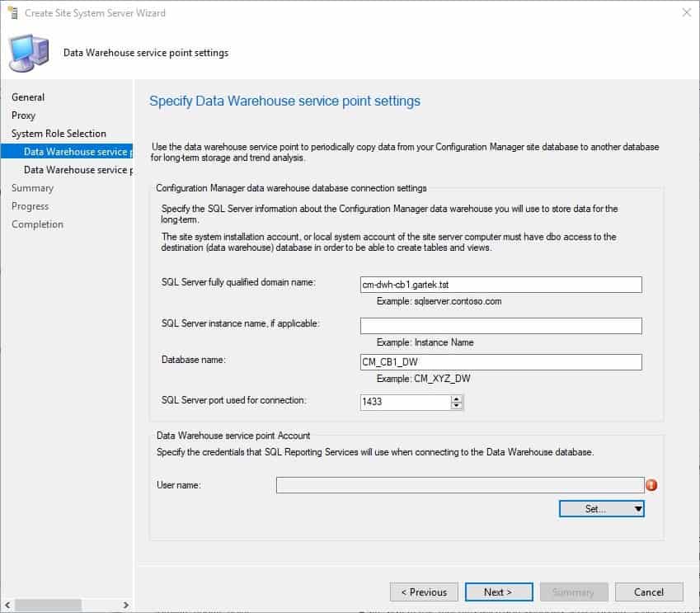Screen dimensions: 700x613
Task: Click the wizard icon in the title bar
Action: pyautogui.click(x=12, y=12)
